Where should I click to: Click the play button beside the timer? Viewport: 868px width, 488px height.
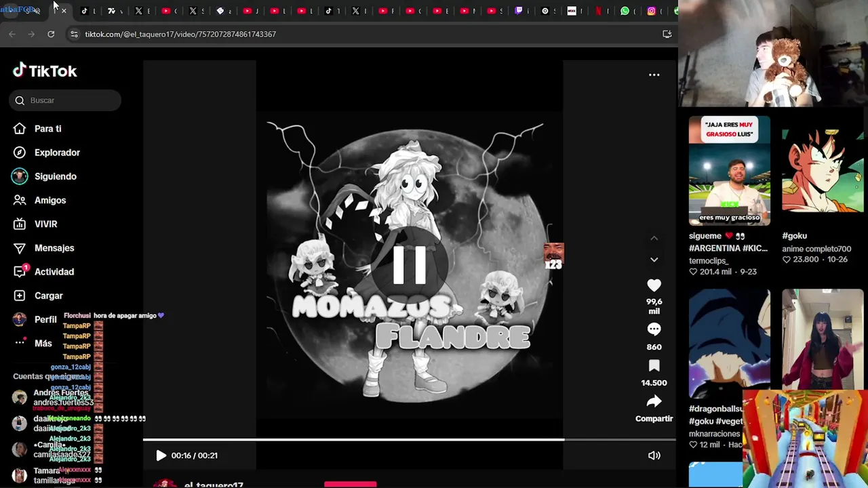click(161, 455)
